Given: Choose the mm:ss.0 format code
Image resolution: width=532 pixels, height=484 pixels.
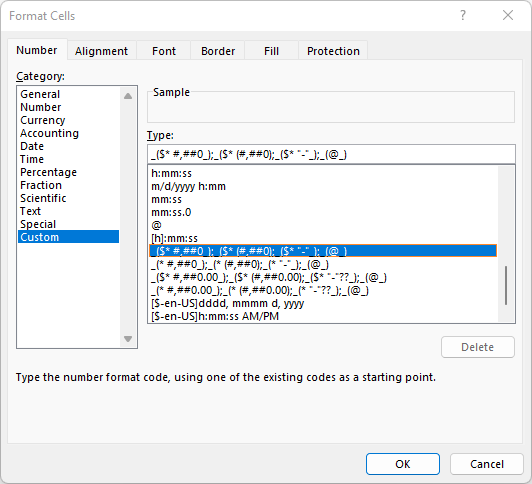Looking at the screenshot, I should [323, 212].
